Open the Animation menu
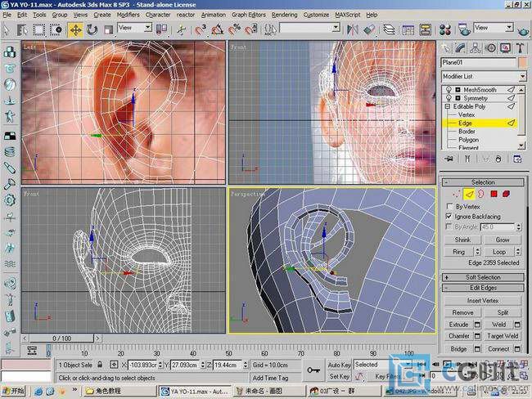 coord(213,15)
